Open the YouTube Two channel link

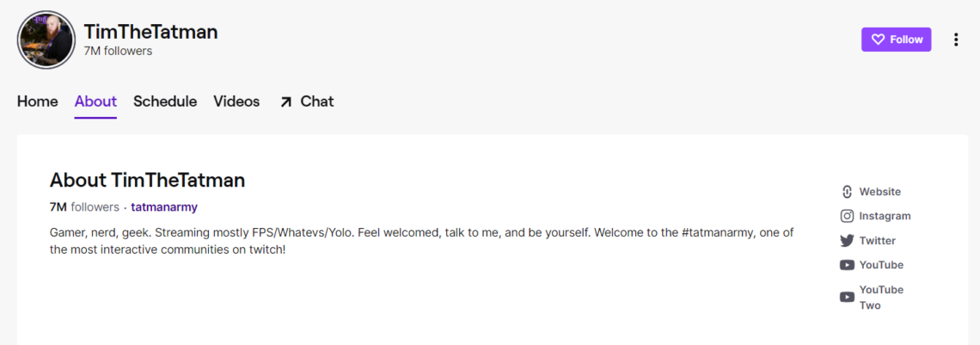[x=881, y=297]
